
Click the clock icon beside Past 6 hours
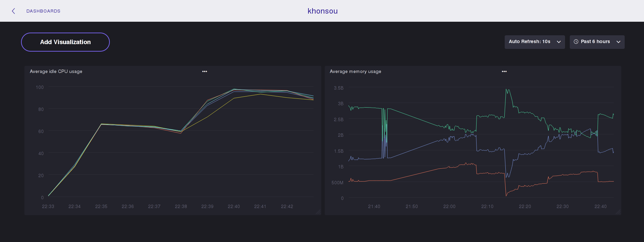pyautogui.click(x=576, y=42)
